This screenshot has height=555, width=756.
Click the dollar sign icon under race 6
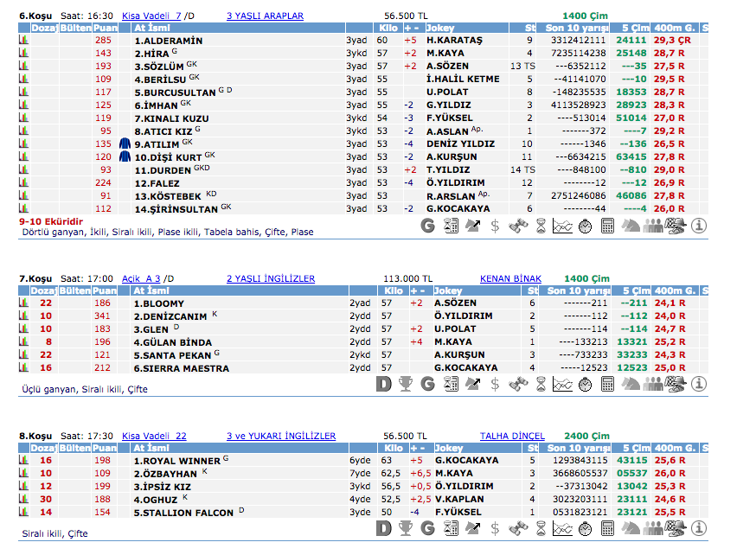point(496,226)
